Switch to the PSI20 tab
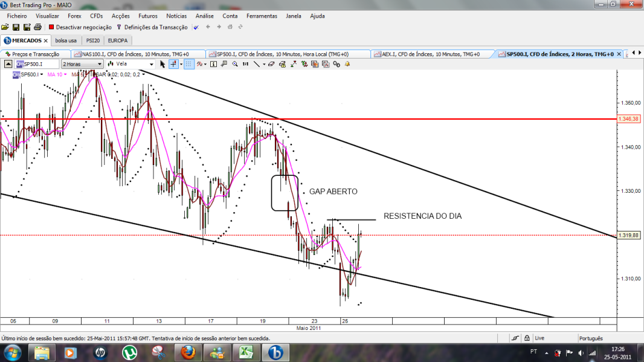The height and width of the screenshot is (362, 644). [93, 40]
